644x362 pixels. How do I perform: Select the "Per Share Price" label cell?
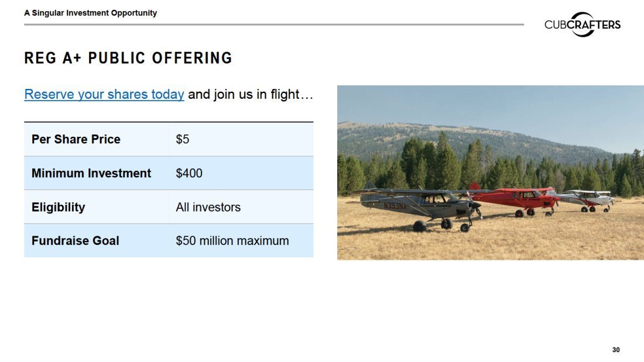point(76,139)
